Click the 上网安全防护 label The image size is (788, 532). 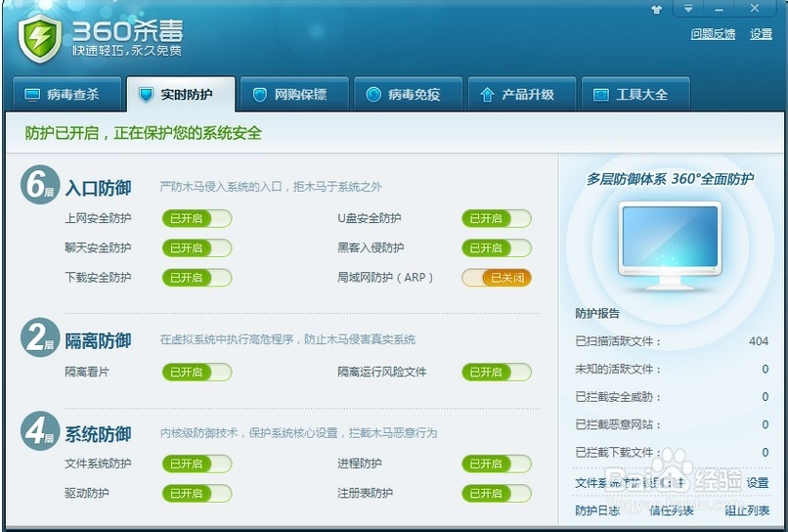coord(98,219)
